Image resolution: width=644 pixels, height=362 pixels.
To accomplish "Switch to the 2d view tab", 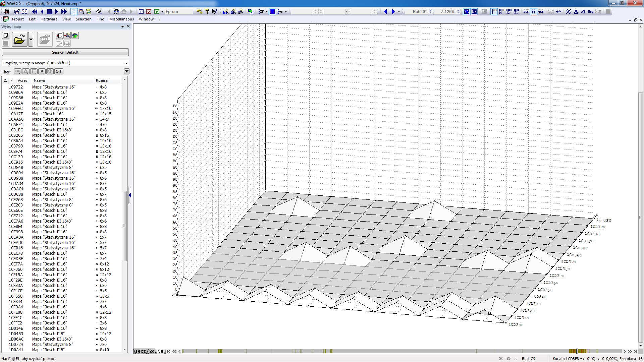I will click(152, 351).
